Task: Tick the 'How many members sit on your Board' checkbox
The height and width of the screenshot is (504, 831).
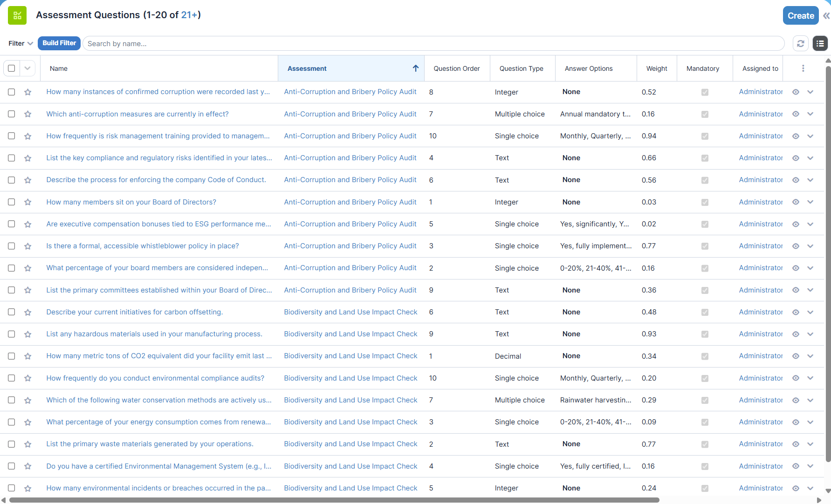Action: (12, 202)
